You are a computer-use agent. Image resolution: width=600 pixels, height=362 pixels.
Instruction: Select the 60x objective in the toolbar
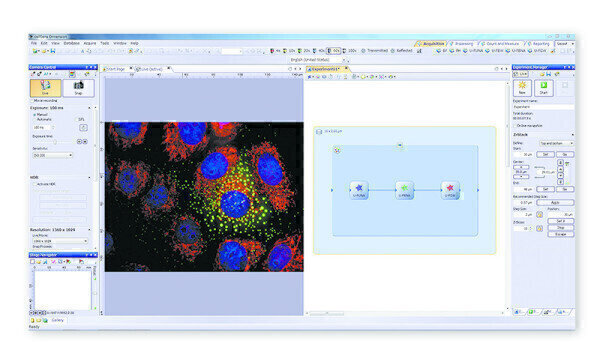(x=334, y=51)
